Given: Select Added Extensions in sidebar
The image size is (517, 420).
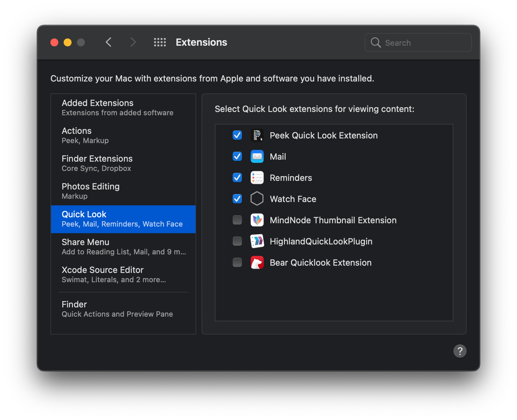Looking at the screenshot, I should pos(123,108).
